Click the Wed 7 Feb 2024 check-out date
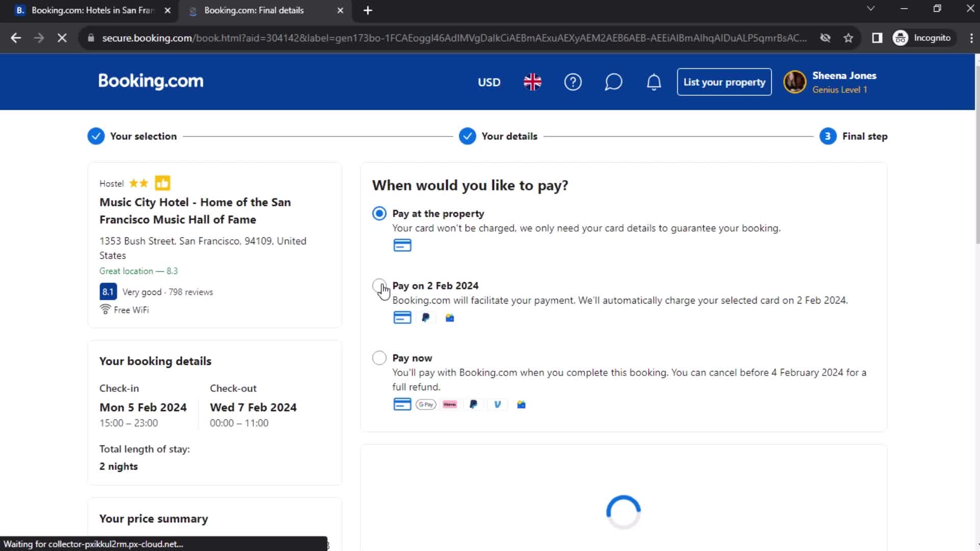 tap(253, 407)
